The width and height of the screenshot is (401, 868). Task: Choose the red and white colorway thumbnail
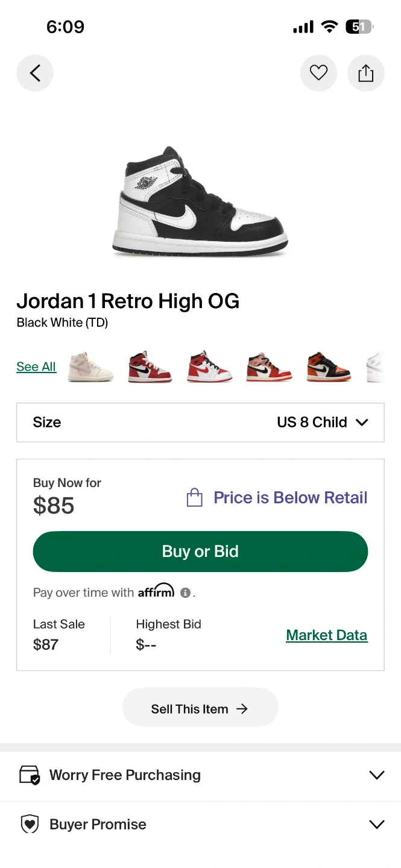tap(209, 366)
